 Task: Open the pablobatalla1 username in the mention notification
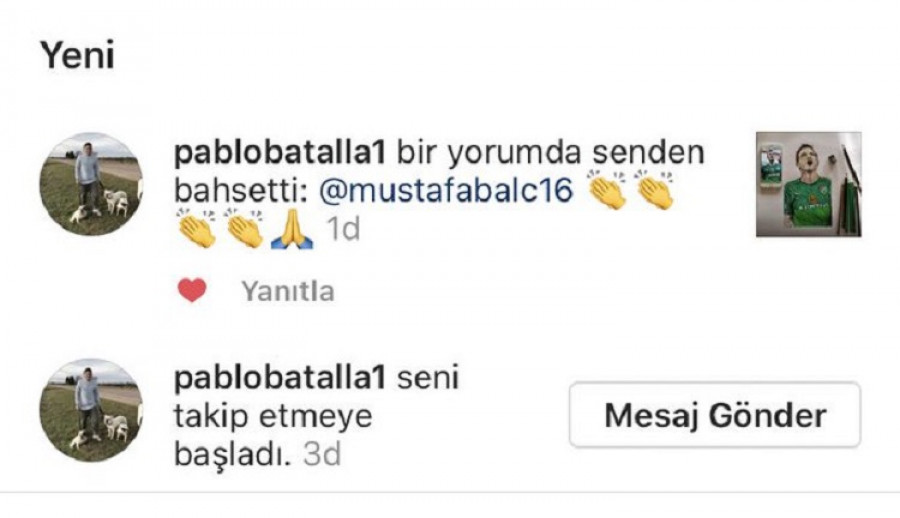279,153
